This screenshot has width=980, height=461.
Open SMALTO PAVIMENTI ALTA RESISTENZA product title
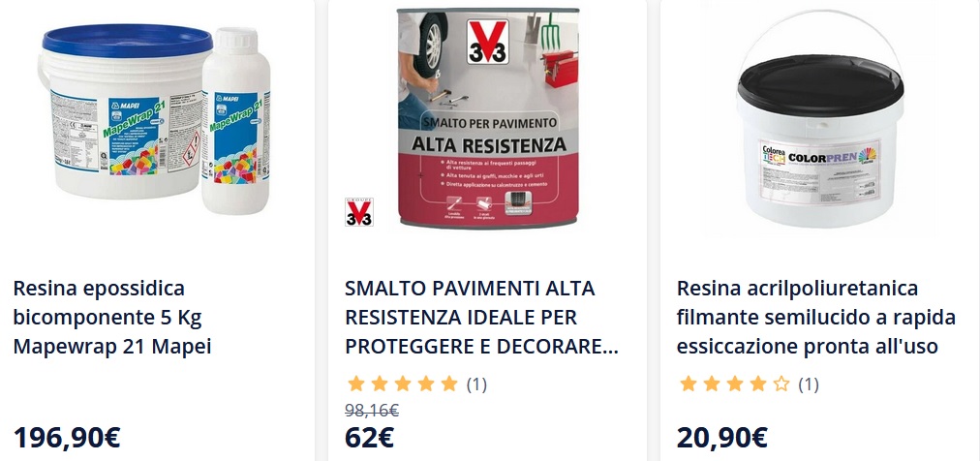tap(481, 318)
